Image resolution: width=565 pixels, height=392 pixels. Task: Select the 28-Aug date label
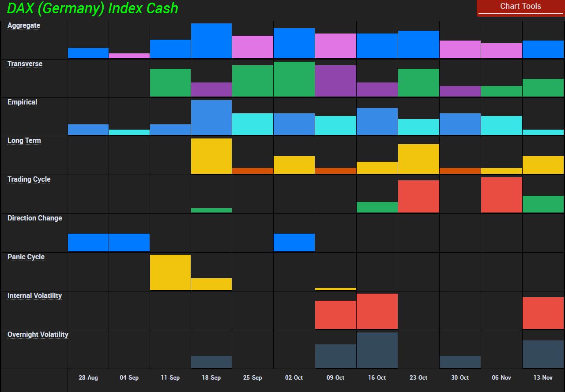88,378
